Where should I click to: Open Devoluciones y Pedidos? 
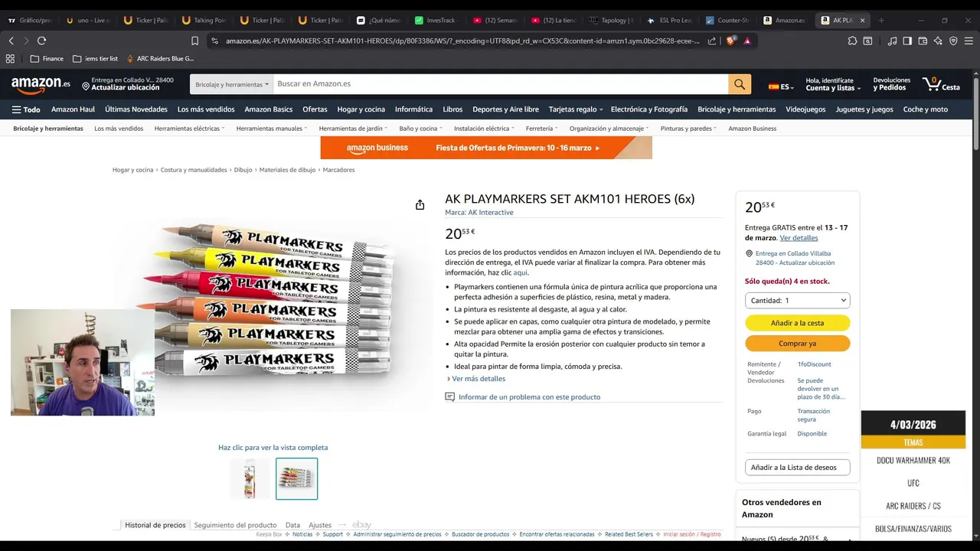(x=891, y=84)
